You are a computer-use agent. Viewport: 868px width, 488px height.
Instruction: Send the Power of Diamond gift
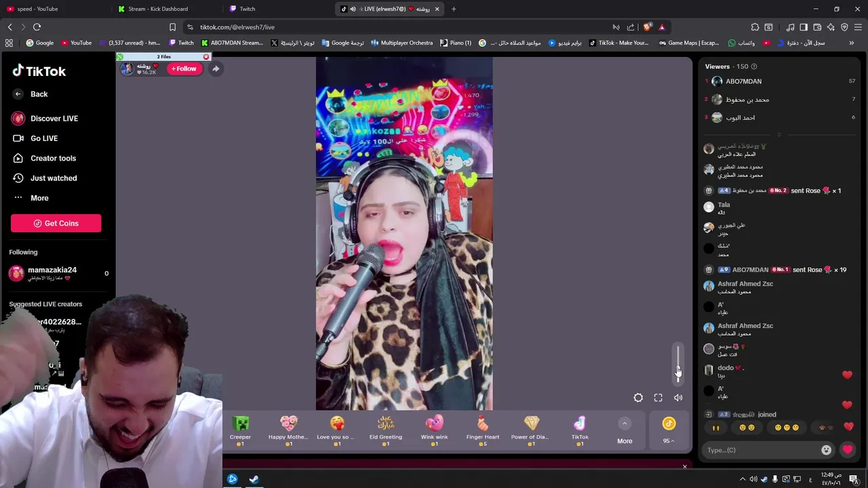point(531,431)
